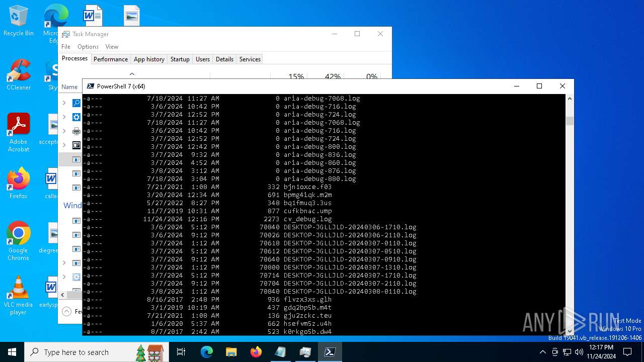Image resolution: width=644 pixels, height=362 pixels.
Task: Switch to the Performance tab
Action: (x=111, y=59)
